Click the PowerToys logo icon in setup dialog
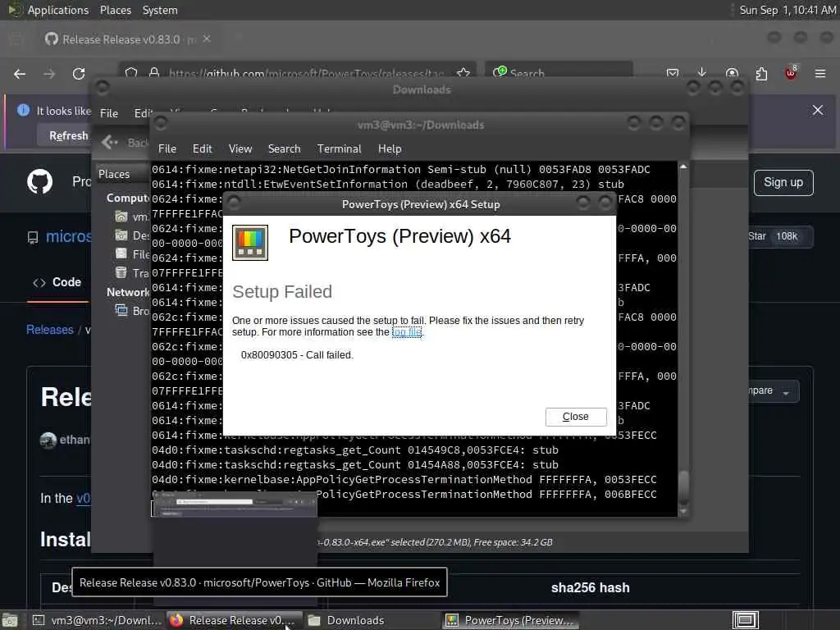 coord(250,243)
